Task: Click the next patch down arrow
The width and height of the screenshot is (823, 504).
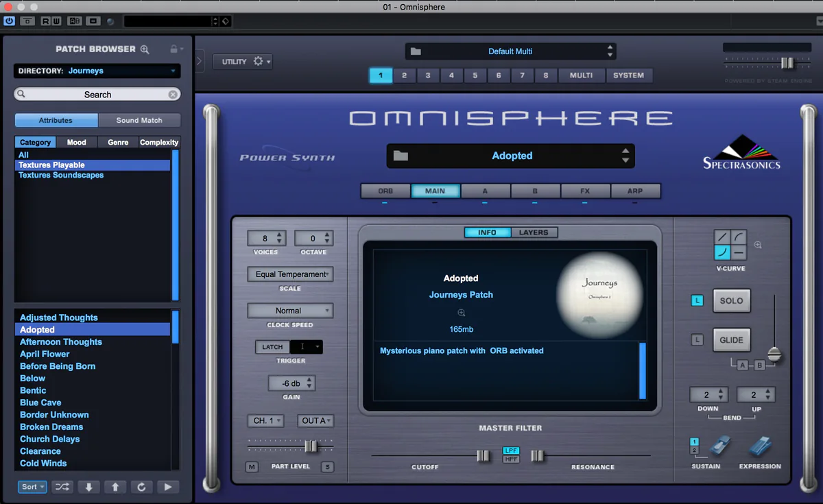Action: pos(88,487)
